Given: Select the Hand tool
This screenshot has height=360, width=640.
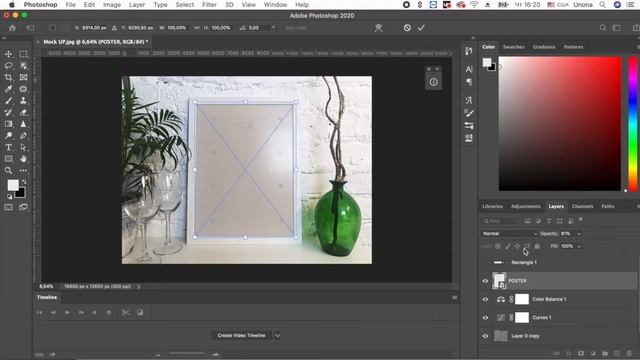Looking at the screenshot, I should pos(23,159).
